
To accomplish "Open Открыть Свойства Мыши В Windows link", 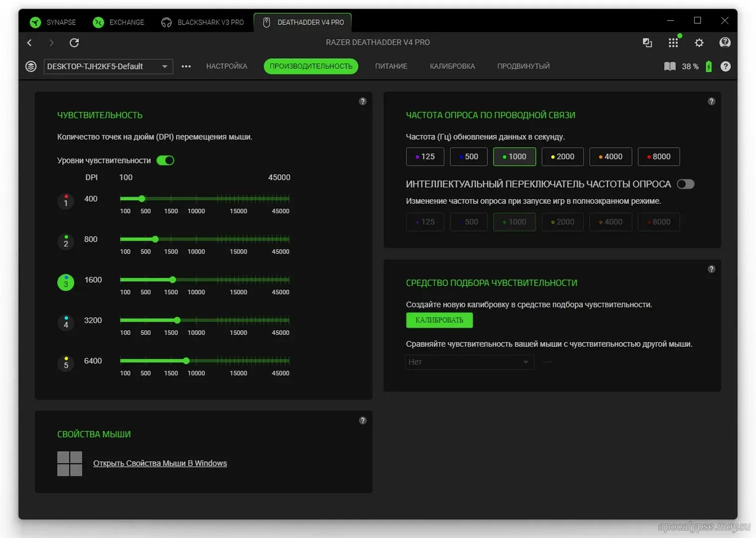I will (160, 463).
